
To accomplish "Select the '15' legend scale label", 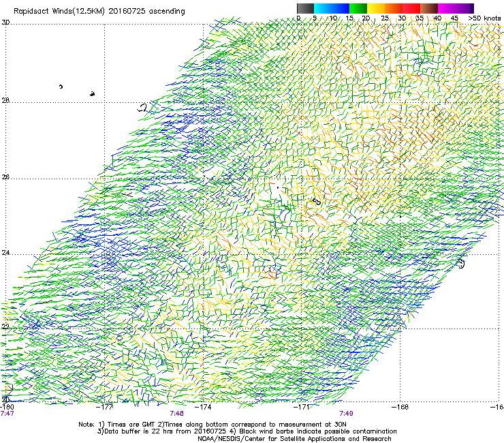I will pyautogui.click(x=349, y=18).
